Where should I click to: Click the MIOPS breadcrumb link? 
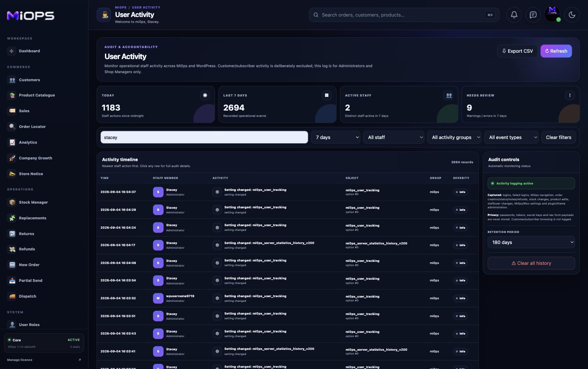tap(121, 7)
